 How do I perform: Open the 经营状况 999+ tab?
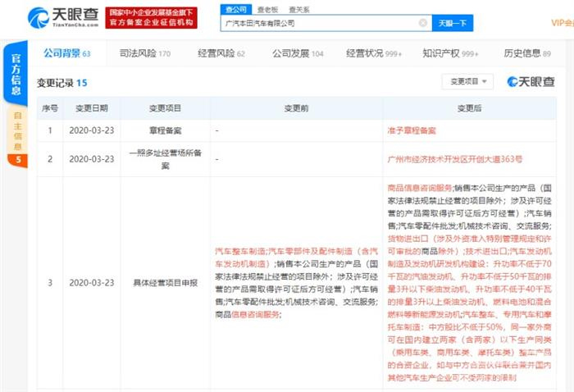click(x=373, y=53)
